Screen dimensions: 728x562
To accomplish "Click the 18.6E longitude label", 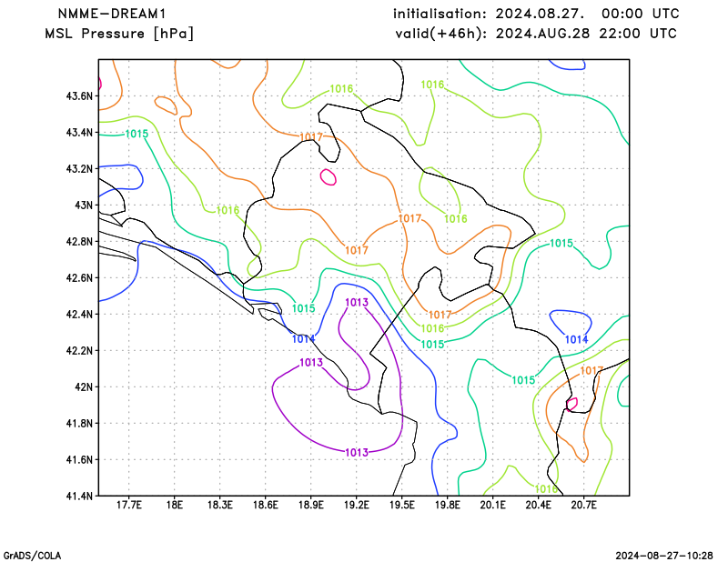I will 265,505.
